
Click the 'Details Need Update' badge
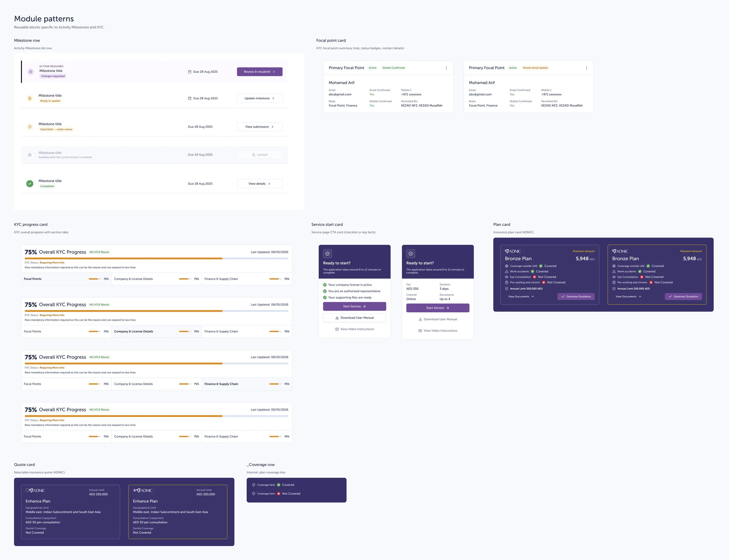point(535,68)
